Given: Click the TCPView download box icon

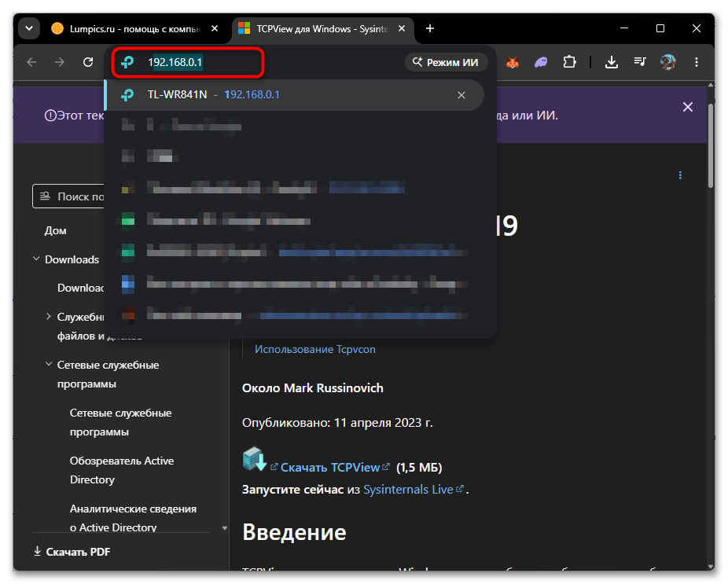Looking at the screenshot, I should point(255,459).
